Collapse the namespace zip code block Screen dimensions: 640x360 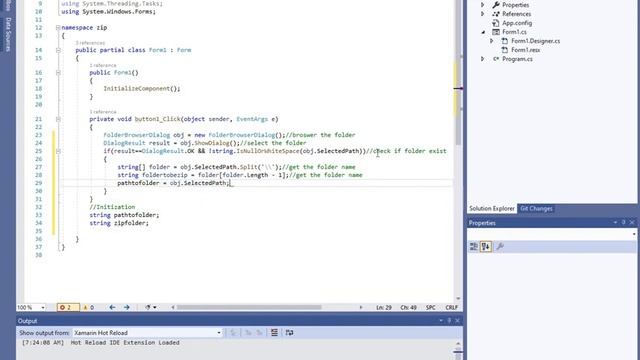[x=58, y=28]
